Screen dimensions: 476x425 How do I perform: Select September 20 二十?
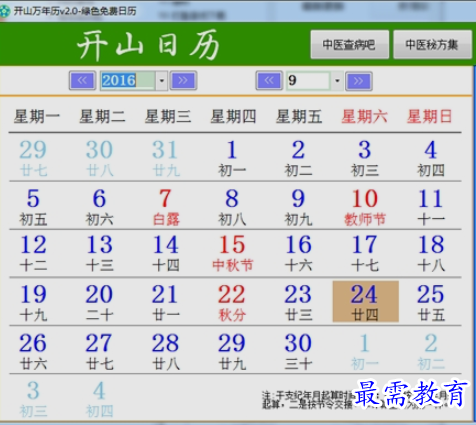click(x=100, y=302)
